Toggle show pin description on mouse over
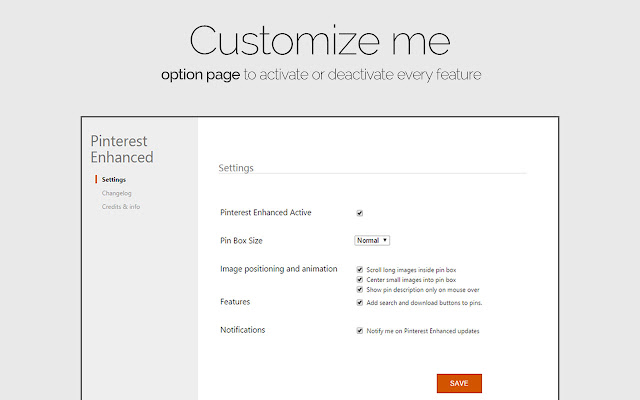This screenshot has height=400, width=640. (x=360, y=290)
